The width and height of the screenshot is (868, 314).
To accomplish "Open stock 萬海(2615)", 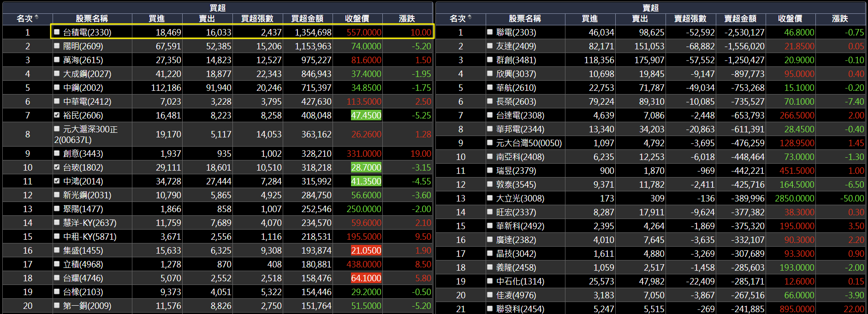I will click(x=83, y=60).
